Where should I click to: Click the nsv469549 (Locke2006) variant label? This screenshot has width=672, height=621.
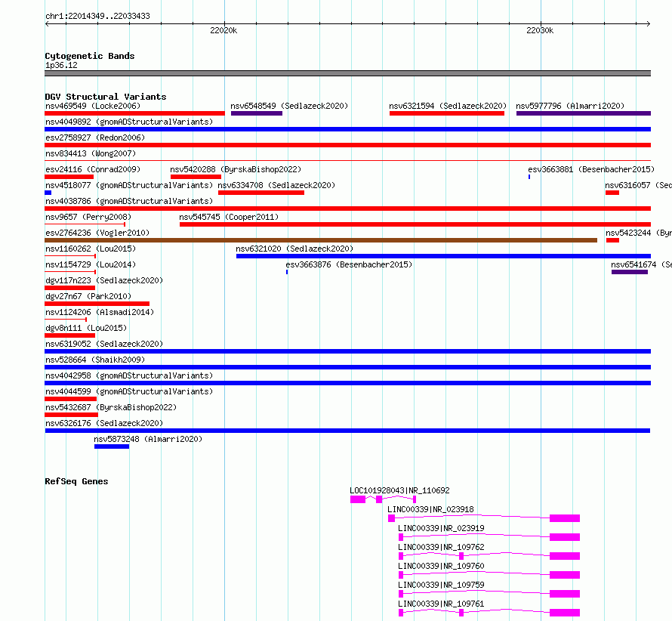tap(93, 106)
